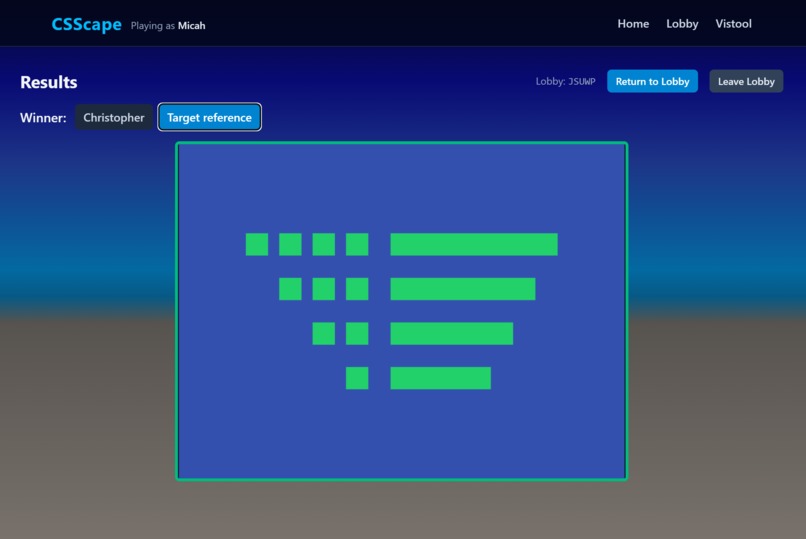
Task: Click the lobby code JSUWP
Action: tap(581, 81)
